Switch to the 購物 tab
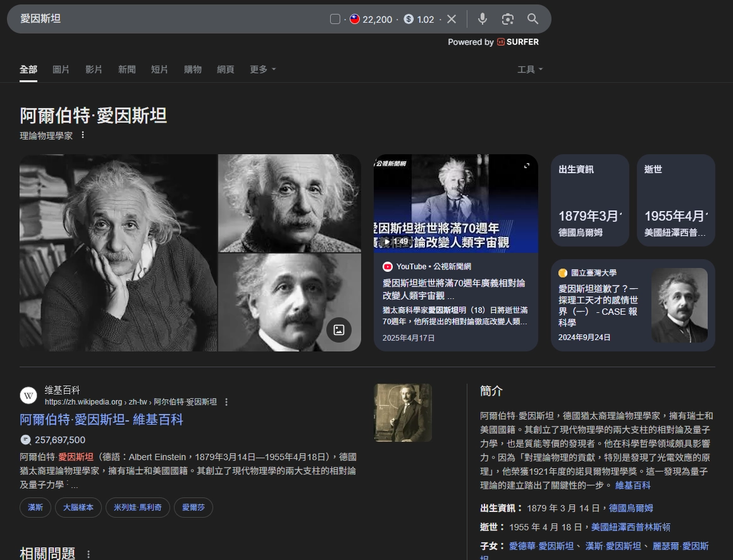Screen dimensions: 733x560 pyautogui.click(x=193, y=69)
